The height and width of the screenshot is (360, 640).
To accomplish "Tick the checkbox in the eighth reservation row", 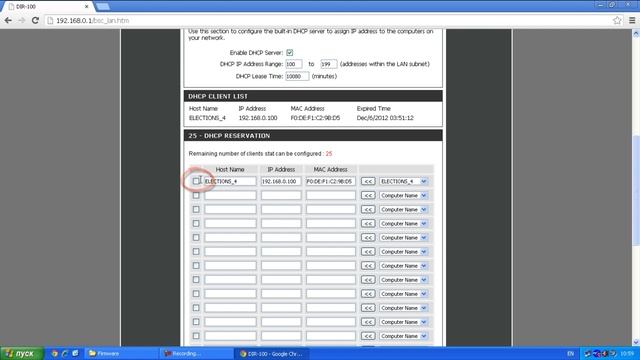I will pyautogui.click(x=196, y=280).
